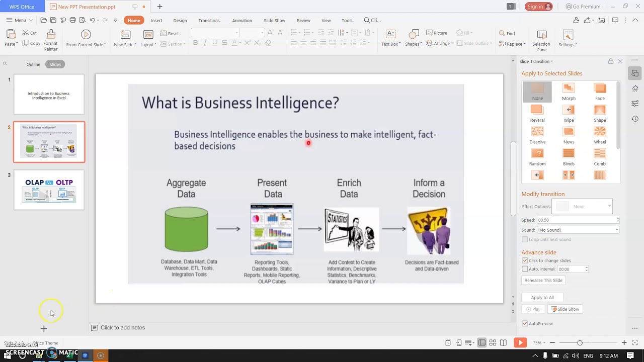Toggle Italic text formatting
This screenshot has height=362, width=644.
[x=205, y=43]
